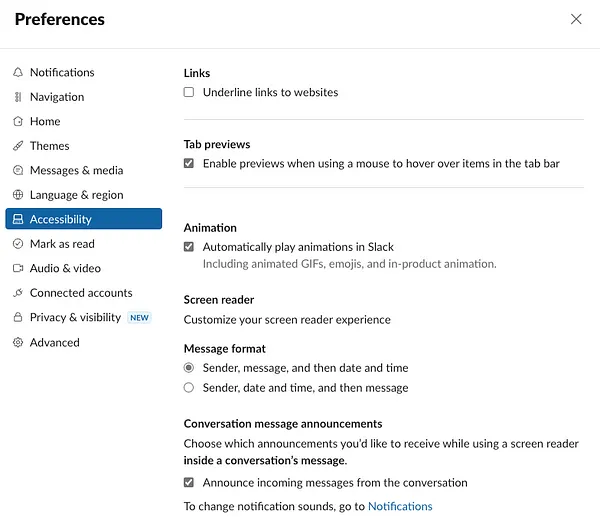
Task: Click the Messages & media chat icon
Action: point(18,171)
